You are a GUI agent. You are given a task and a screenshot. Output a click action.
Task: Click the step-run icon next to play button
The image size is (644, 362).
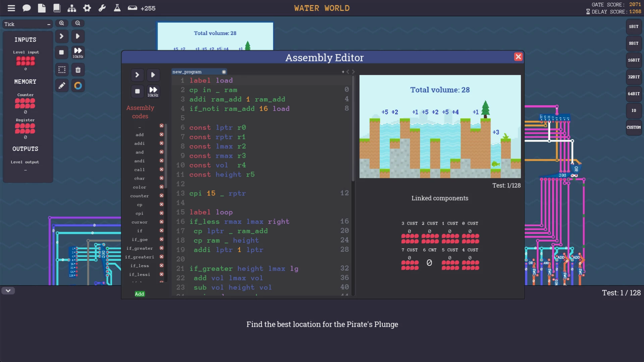point(137,74)
